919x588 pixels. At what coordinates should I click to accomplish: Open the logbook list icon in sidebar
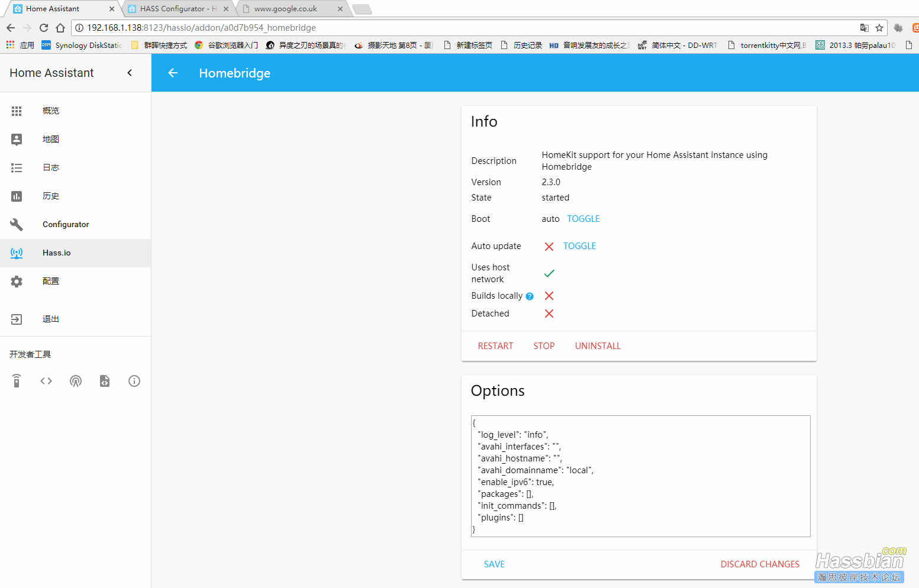tap(17, 167)
